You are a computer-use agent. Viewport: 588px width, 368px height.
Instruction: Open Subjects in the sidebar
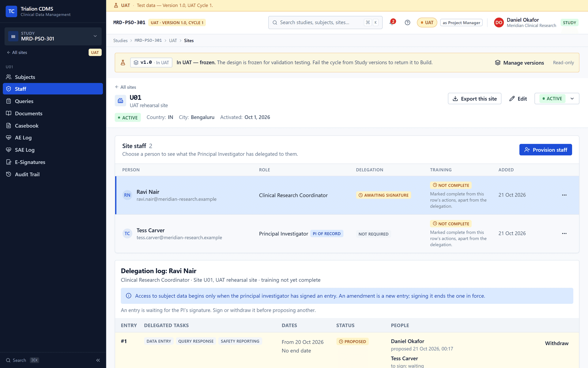(53, 77)
